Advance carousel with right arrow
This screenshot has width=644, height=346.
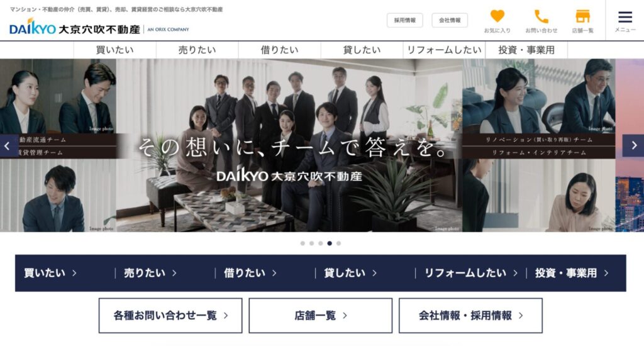click(633, 145)
